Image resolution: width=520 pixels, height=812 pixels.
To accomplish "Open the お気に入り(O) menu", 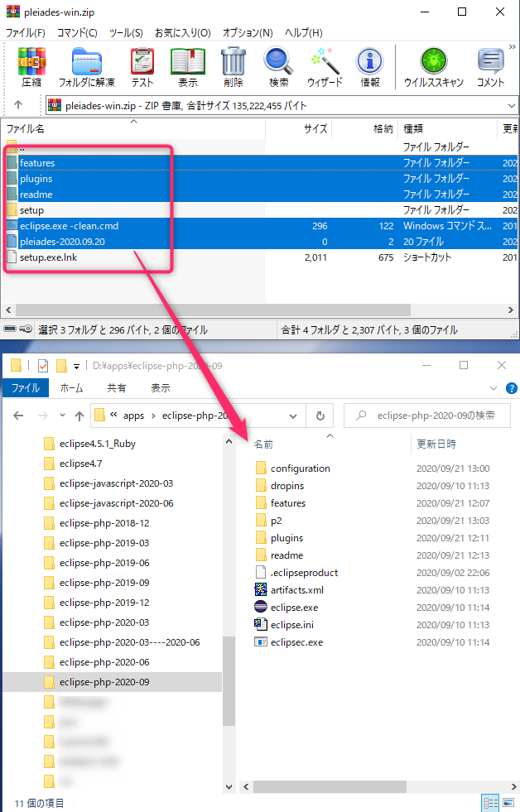I will click(x=183, y=32).
